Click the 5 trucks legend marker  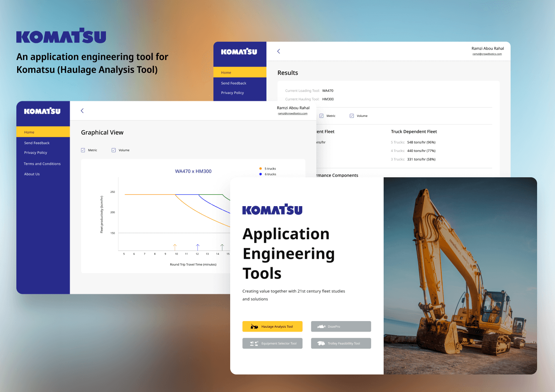[x=260, y=168]
